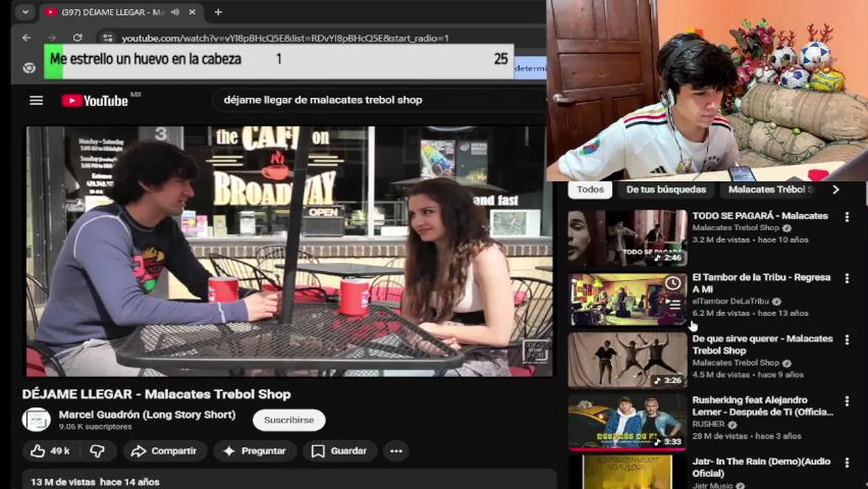868x489 pixels.
Task: Open options menu for Rusherking video
Action: [x=846, y=401]
